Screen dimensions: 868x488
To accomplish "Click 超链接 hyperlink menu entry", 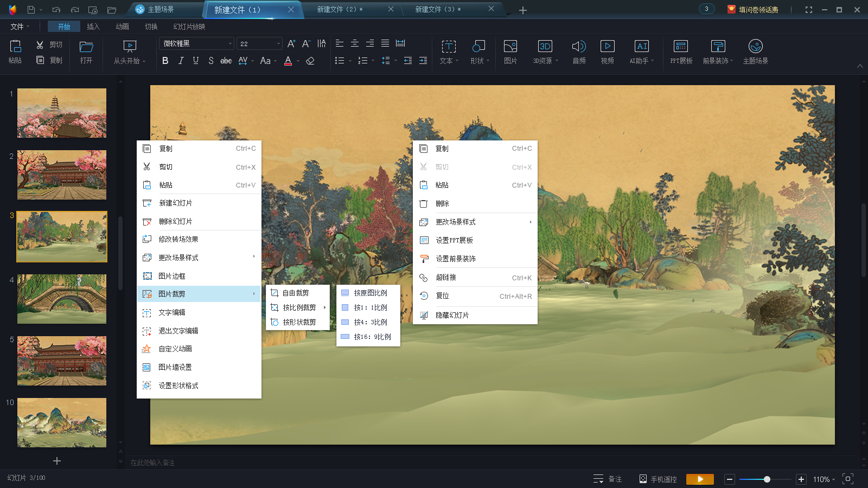I will pos(475,278).
